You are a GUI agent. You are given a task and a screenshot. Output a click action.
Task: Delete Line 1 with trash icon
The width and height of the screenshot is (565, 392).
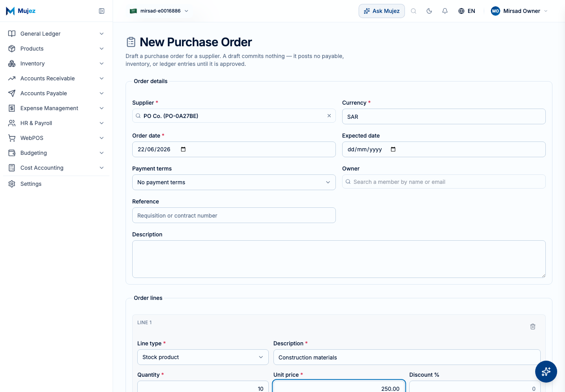coord(533,327)
